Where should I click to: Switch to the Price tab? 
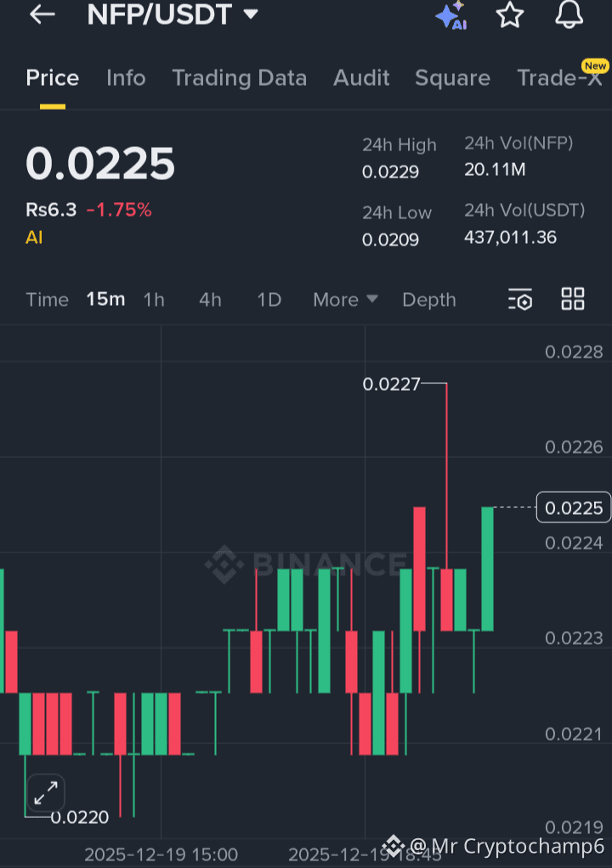pos(53,78)
